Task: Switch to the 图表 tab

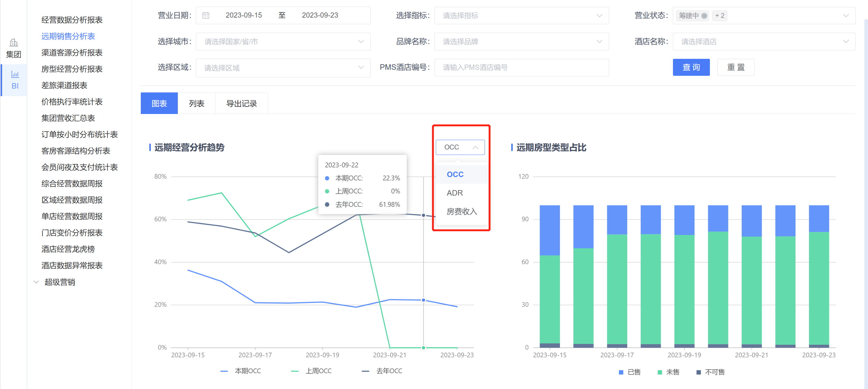Action: coord(159,103)
